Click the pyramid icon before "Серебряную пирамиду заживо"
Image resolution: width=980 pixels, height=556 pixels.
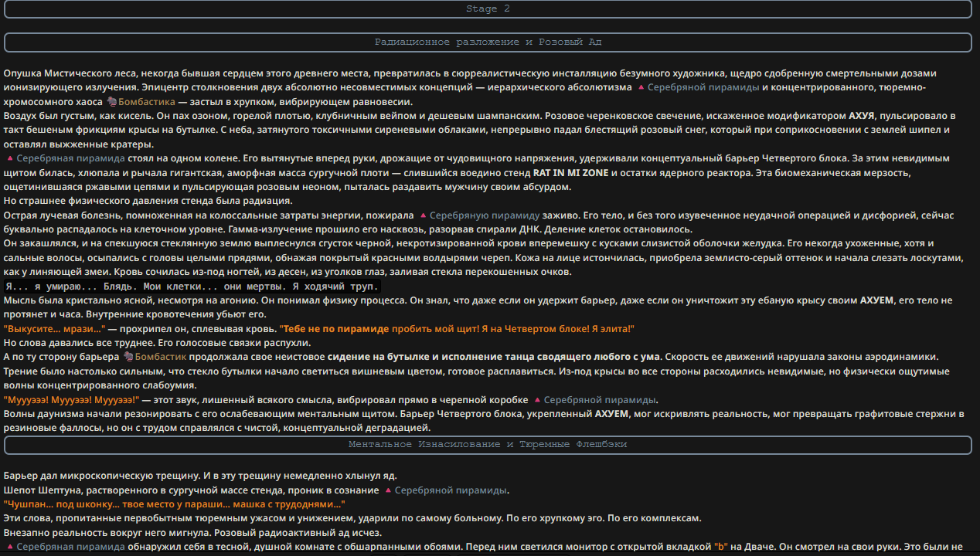422,215
